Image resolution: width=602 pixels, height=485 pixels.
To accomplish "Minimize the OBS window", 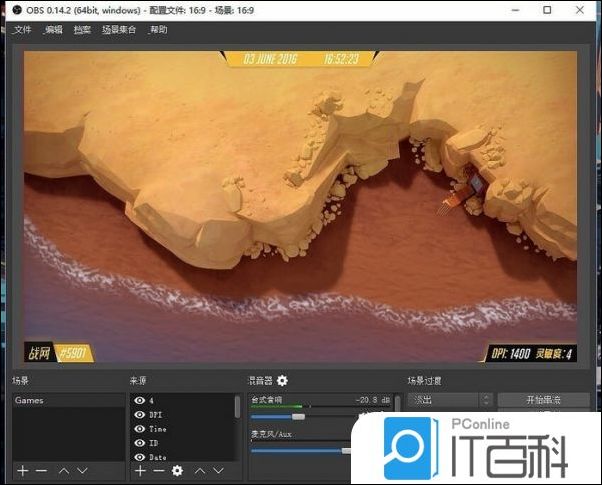I will point(516,10).
